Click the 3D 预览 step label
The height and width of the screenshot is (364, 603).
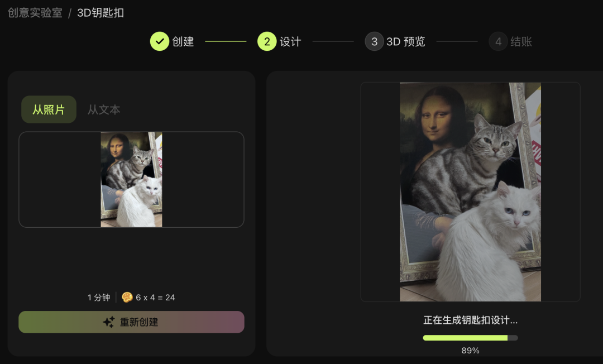[x=405, y=41]
